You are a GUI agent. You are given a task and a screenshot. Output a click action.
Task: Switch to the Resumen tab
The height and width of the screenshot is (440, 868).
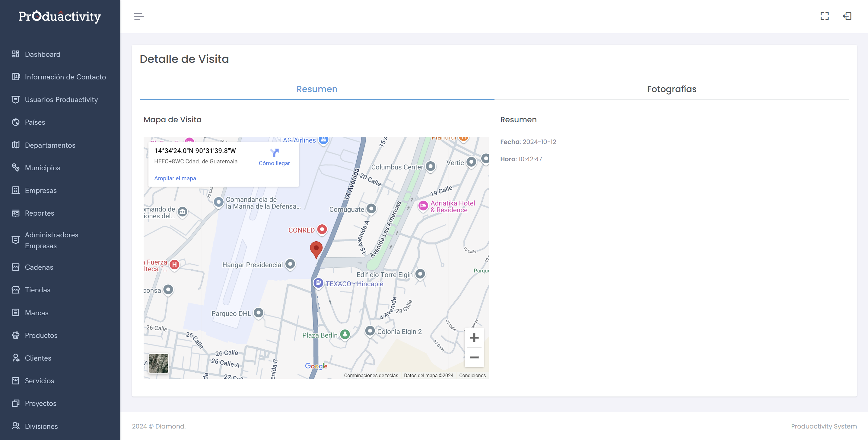point(317,89)
